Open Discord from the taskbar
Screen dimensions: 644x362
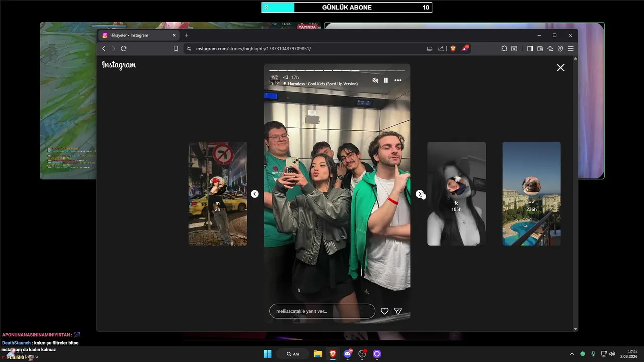(348, 354)
